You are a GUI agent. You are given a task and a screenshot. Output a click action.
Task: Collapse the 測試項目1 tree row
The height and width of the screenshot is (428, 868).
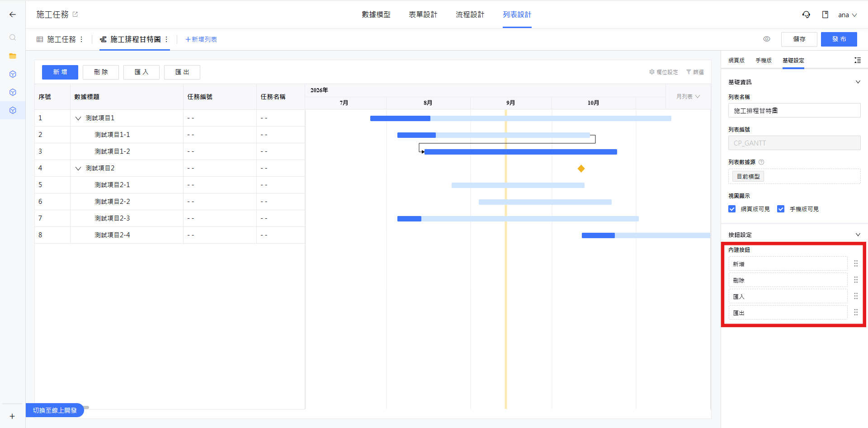(x=78, y=118)
